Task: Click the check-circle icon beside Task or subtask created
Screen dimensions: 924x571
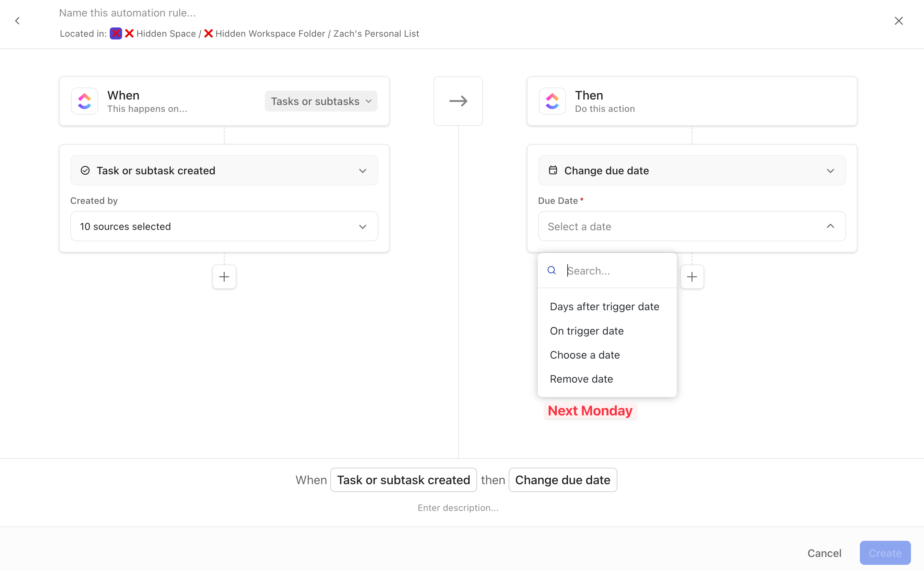Action: 85,170
